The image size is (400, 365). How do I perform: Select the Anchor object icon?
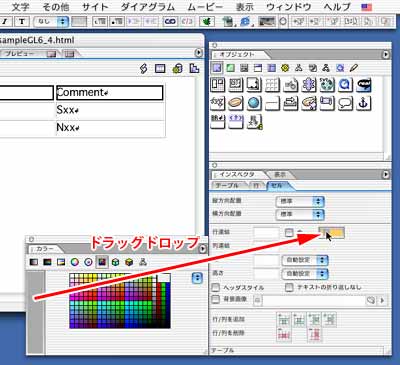point(363,103)
